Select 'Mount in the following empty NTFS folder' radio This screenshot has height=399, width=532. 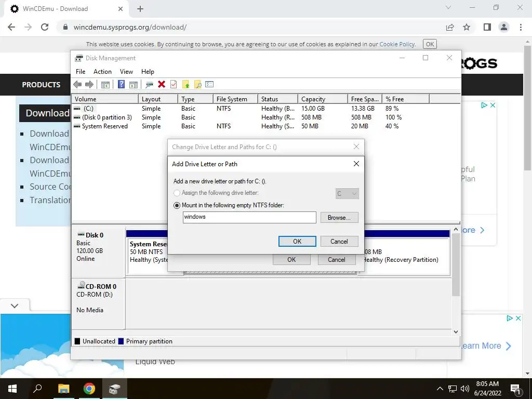point(177,205)
